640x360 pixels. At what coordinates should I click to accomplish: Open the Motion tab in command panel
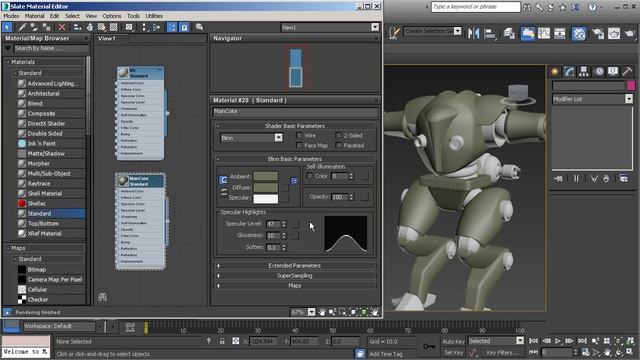coord(598,71)
